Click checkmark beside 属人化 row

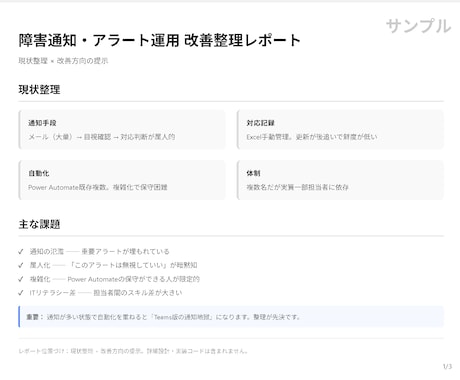point(21,265)
